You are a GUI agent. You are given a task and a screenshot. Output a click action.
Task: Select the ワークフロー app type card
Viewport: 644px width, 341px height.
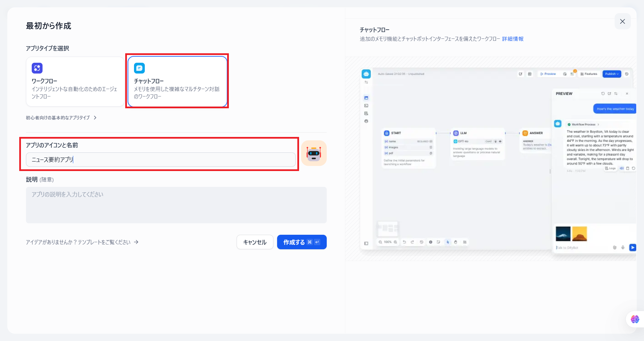coord(75,82)
